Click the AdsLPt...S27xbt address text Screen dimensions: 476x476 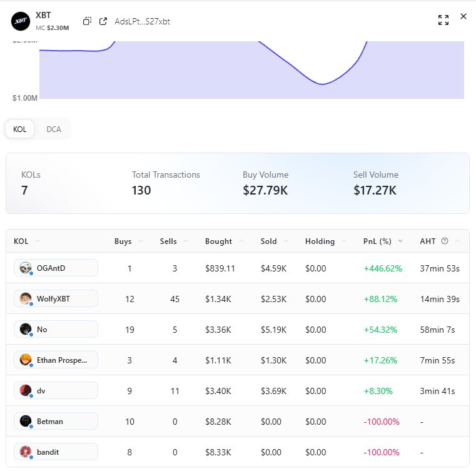pos(142,21)
